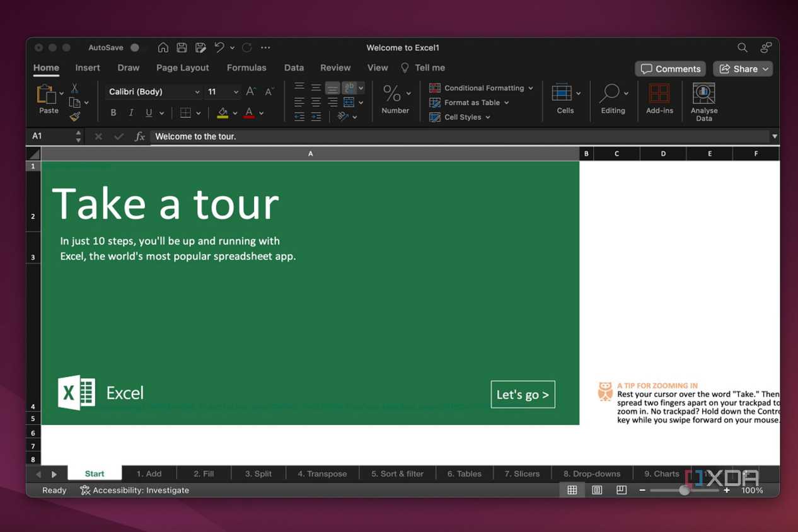This screenshot has height=532, width=798.
Task: Expand the Conditional Formatting dropdown
Action: click(531, 88)
